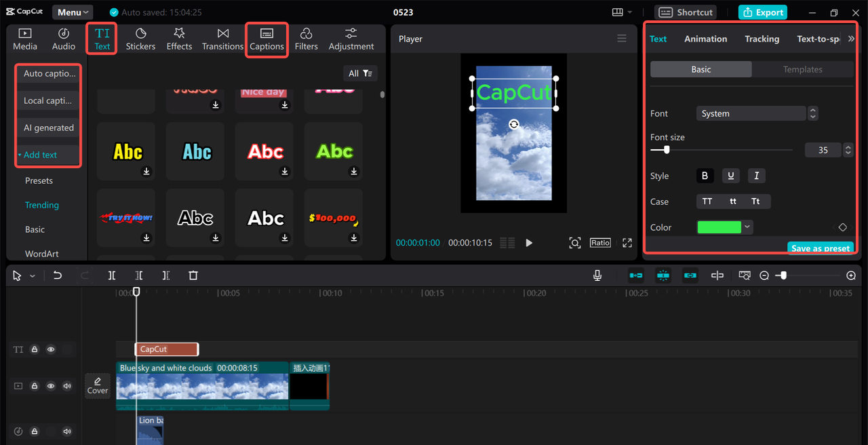Click the Export button
This screenshot has height=445, width=868.
pos(763,12)
